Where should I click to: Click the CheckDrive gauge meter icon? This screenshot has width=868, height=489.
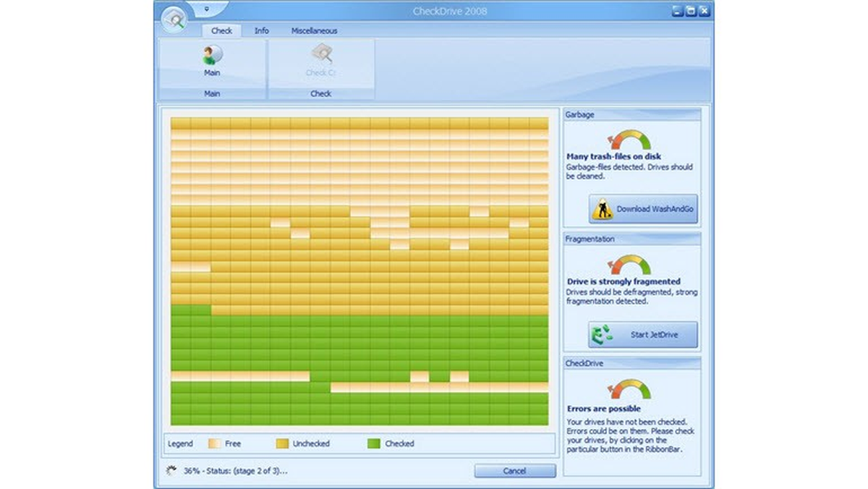point(629,390)
